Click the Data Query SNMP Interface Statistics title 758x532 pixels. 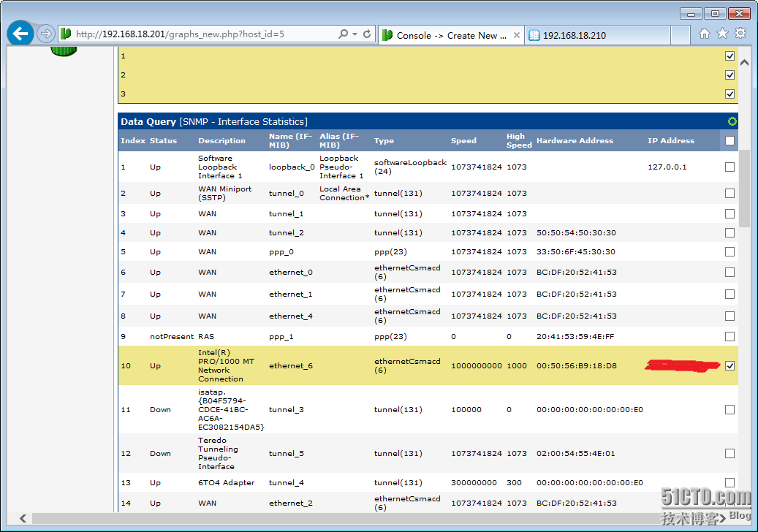(214, 121)
